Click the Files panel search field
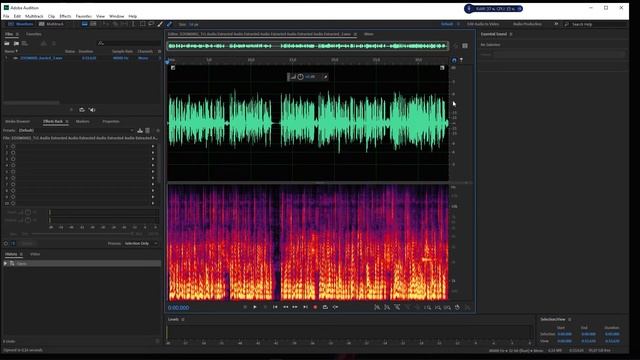The width and height of the screenshot is (640, 360). coord(129,43)
